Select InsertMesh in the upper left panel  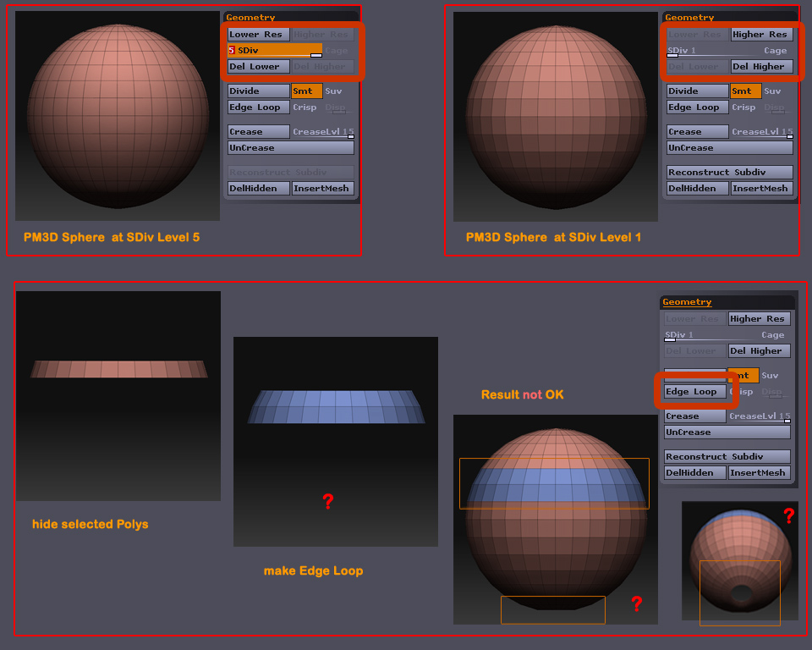tap(322, 188)
